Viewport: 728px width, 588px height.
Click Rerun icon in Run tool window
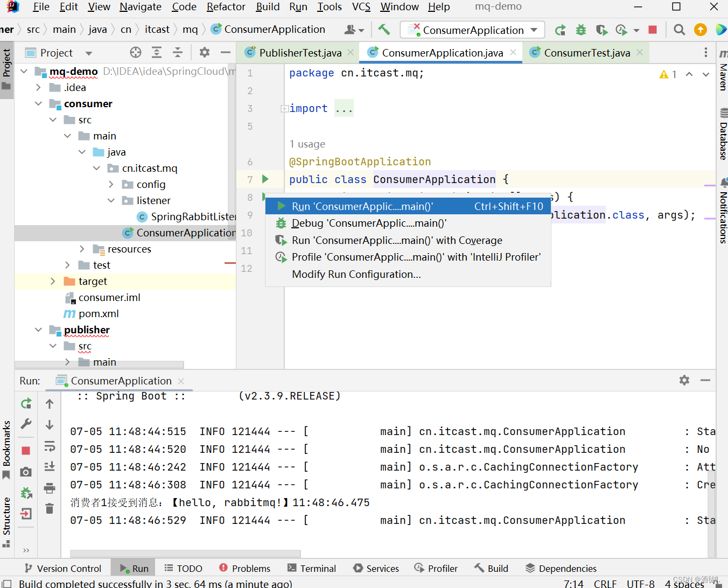click(26, 403)
